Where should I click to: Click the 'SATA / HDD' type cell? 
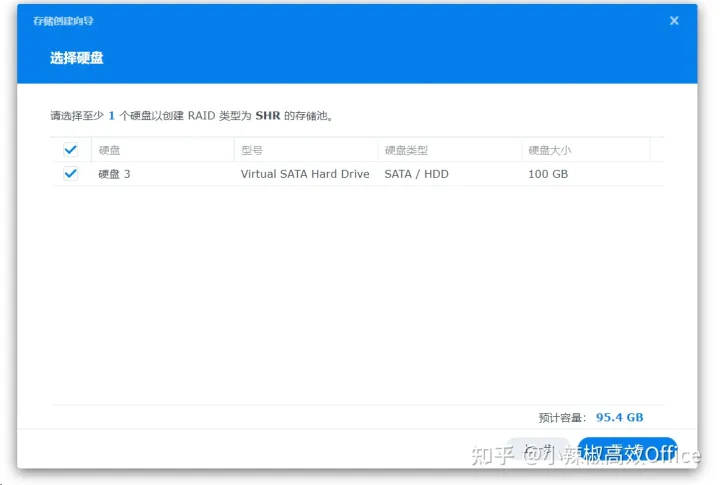coord(416,174)
